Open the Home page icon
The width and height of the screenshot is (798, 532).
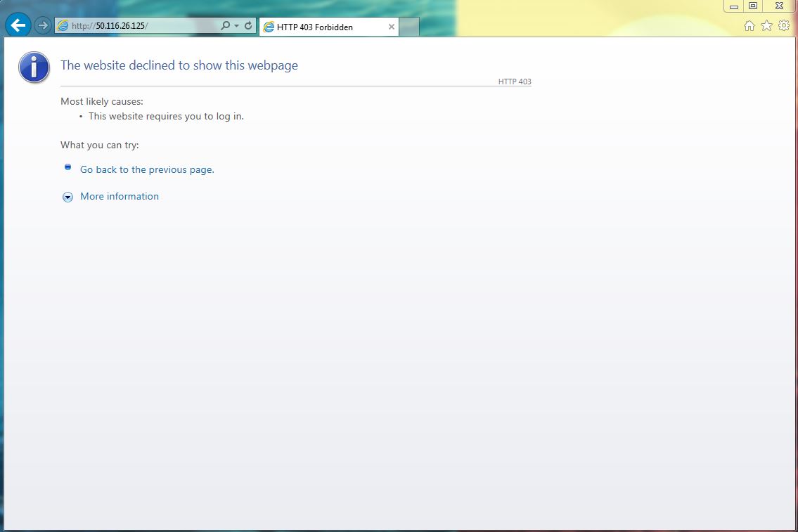coord(749,26)
